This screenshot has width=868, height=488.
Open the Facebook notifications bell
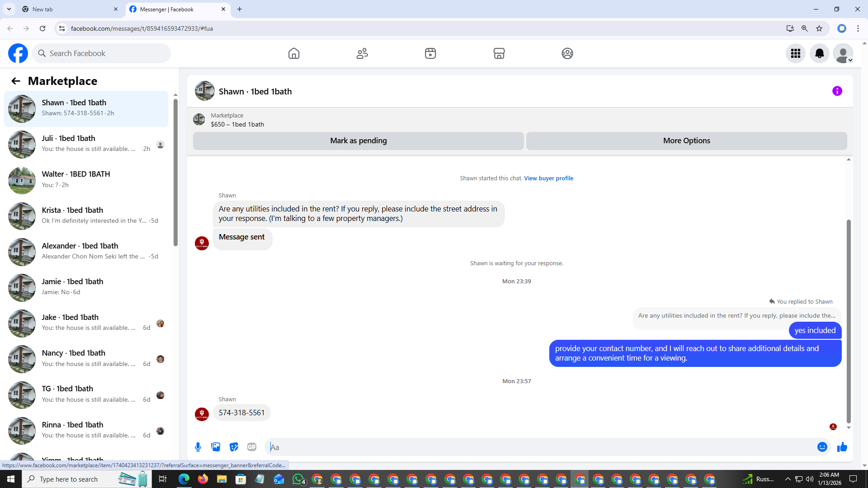[819, 53]
